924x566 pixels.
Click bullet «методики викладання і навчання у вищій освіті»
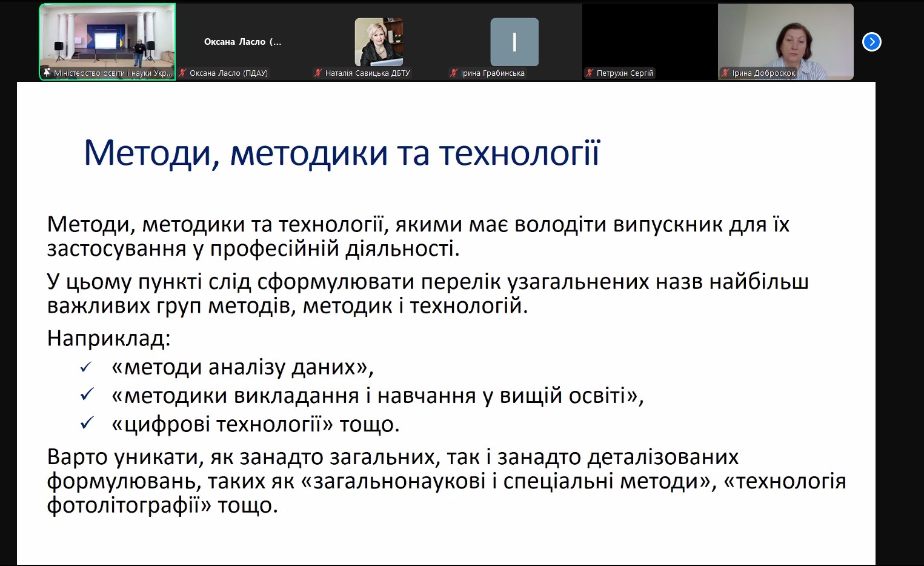pos(377,396)
